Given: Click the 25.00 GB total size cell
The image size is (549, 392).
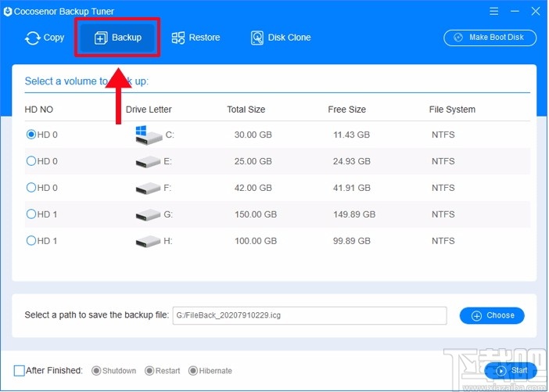Looking at the screenshot, I should [253, 161].
